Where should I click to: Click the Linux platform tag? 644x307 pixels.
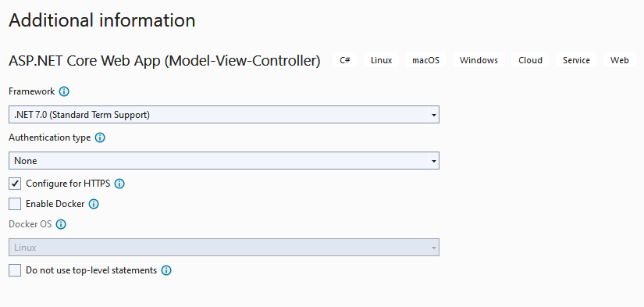pos(381,60)
